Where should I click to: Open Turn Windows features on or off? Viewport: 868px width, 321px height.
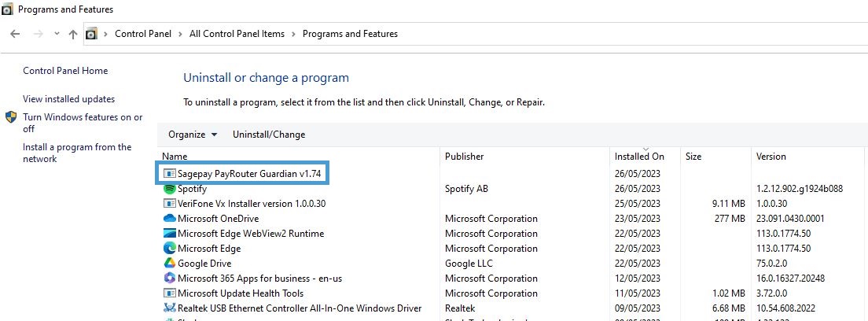coord(83,123)
